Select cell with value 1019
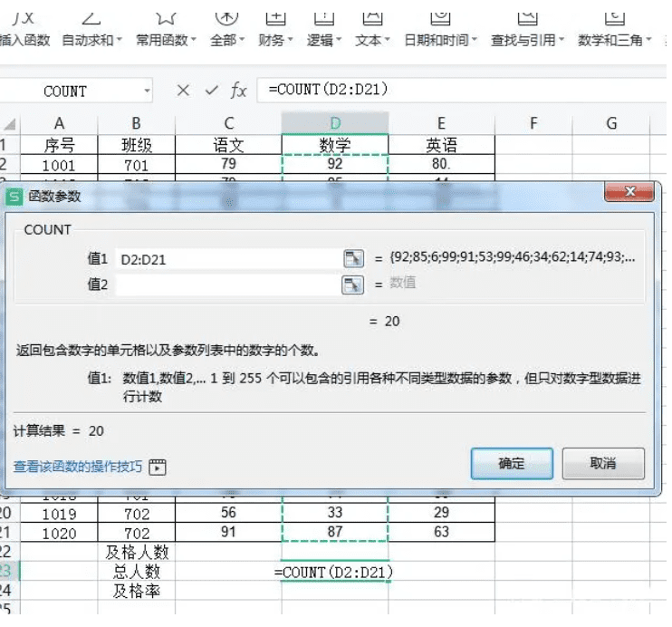 click(x=59, y=513)
